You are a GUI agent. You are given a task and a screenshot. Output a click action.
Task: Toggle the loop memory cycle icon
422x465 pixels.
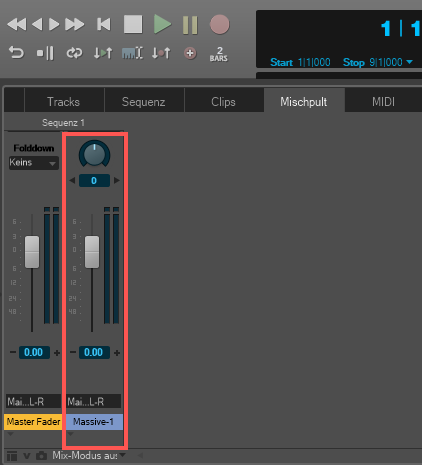[x=74, y=53]
